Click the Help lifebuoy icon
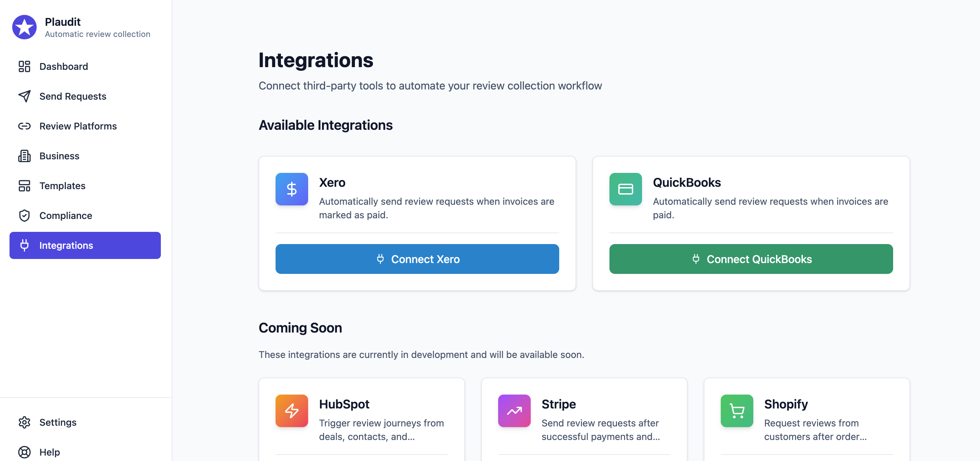The width and height of the screenshot is (980, 461). [24, 452]
